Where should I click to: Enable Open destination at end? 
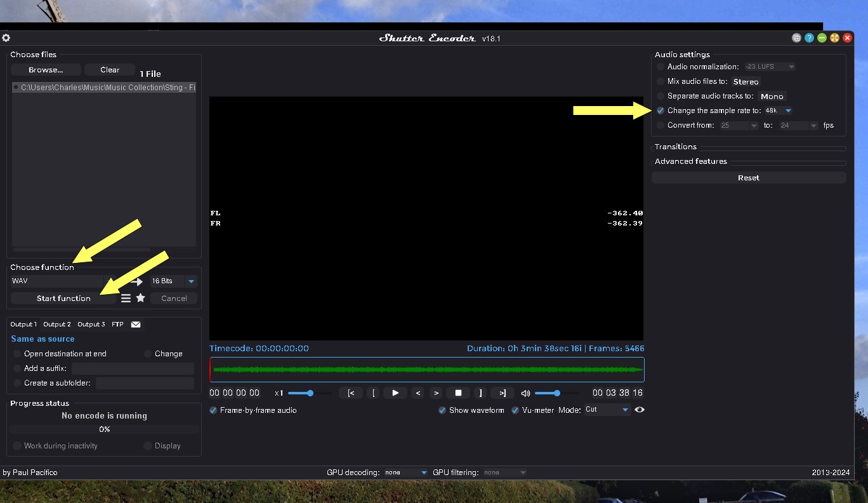(17, 354)
